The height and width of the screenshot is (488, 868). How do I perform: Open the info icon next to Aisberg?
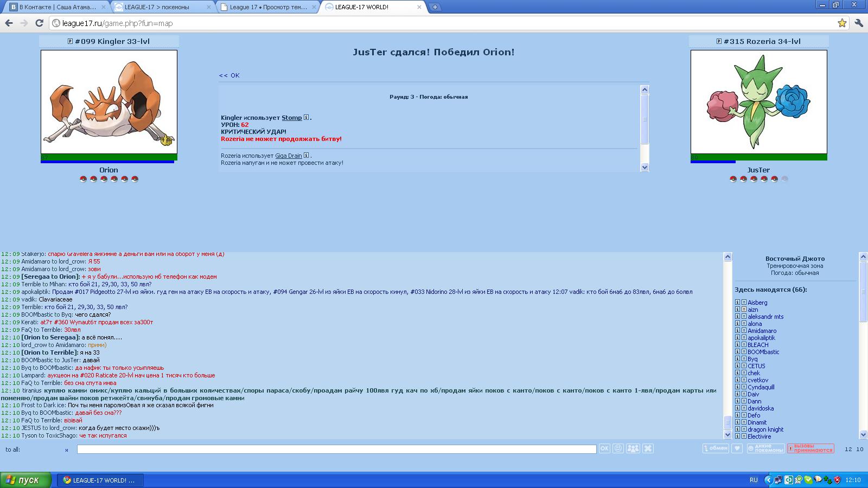tap(737, 303)
